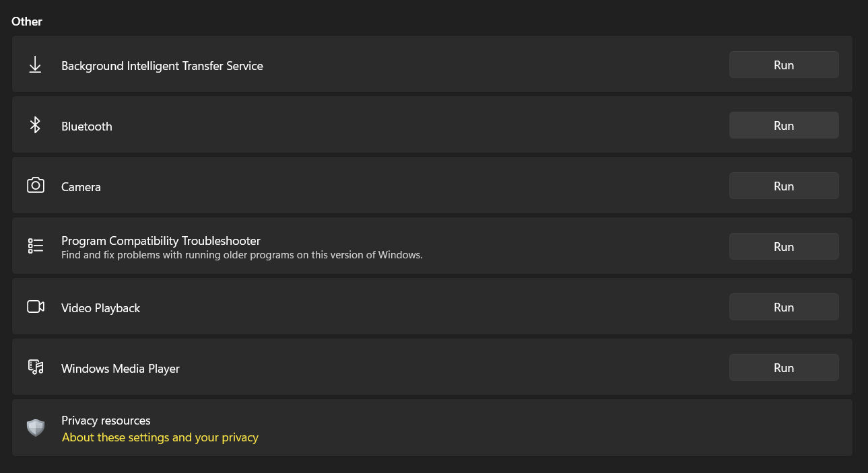Viewport: 868px width, 473px height.
Task: Run the Background Intelligent Transfer Service troubleshooter
Action: (x=783, y=65)
